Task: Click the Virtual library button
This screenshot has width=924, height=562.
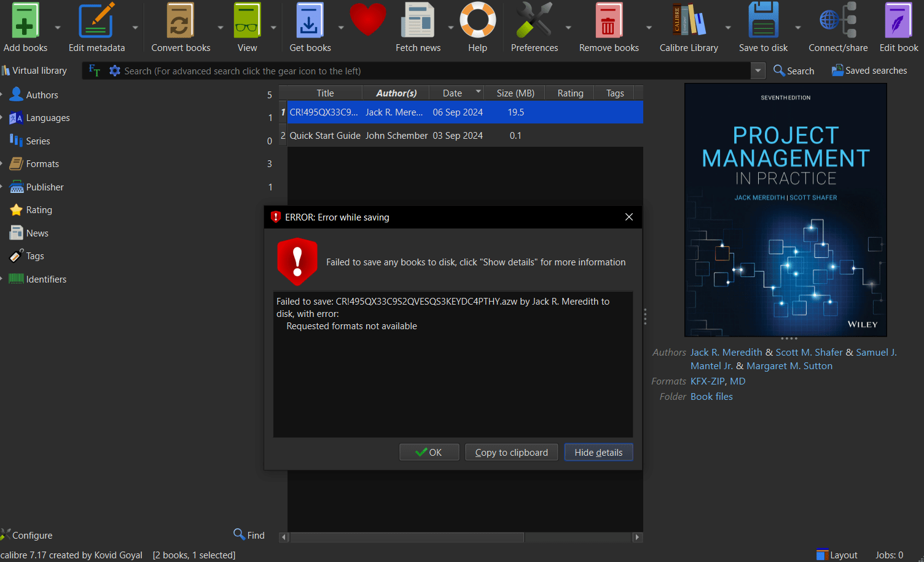Action: point(34,71)
